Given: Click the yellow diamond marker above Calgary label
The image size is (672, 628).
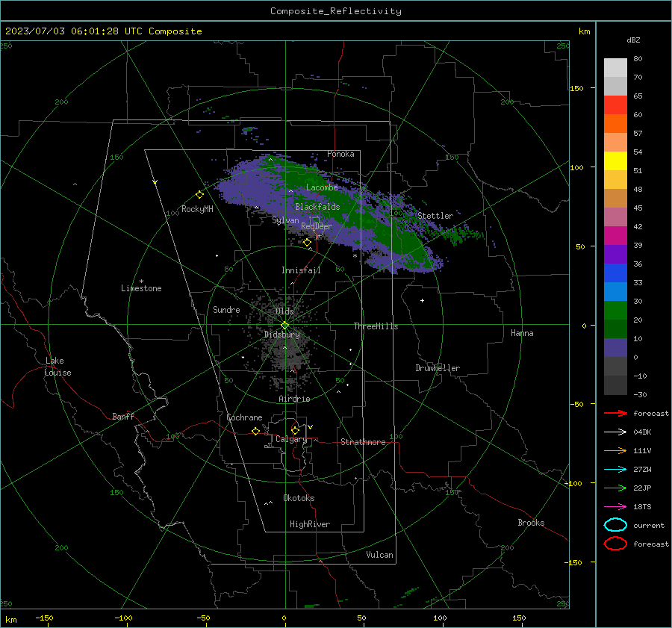Looking at the screenshot, I should coord(295,430).
